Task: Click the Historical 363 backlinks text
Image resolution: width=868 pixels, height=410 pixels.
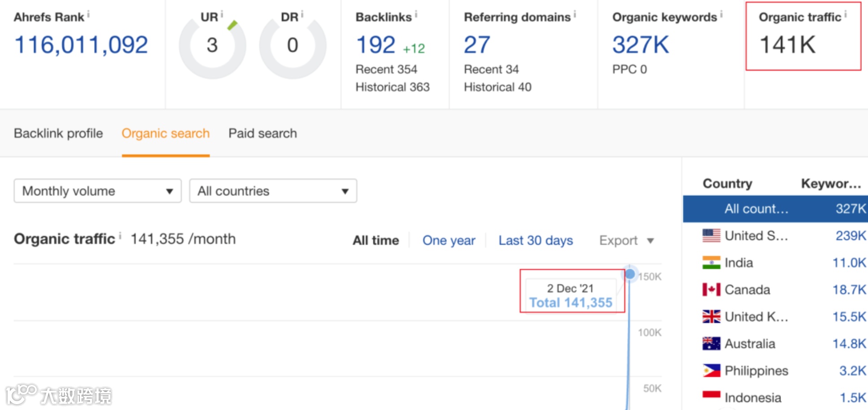Action: click(393, 87)
